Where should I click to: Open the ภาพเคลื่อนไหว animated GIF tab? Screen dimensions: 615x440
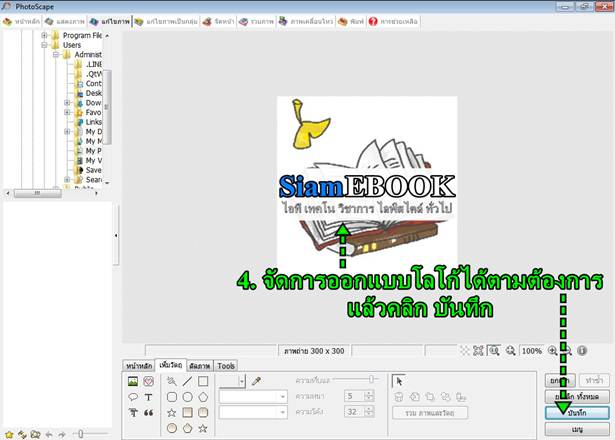[306, 21]
